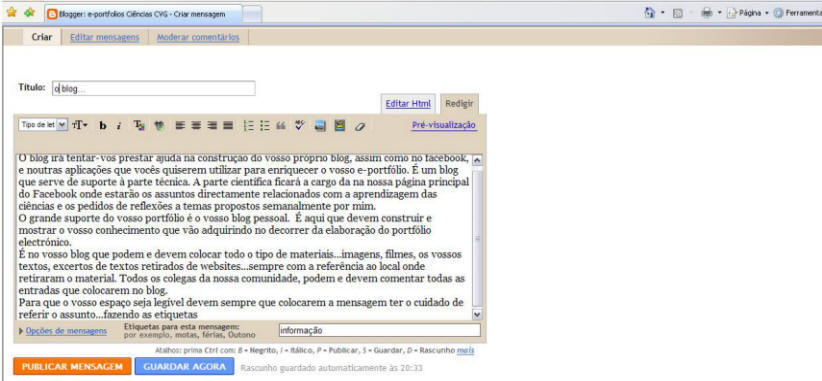The width and height of the screenshot is (822, 381).
Task: Open 'Editar mensagens' tab
Action: [105, 37]
